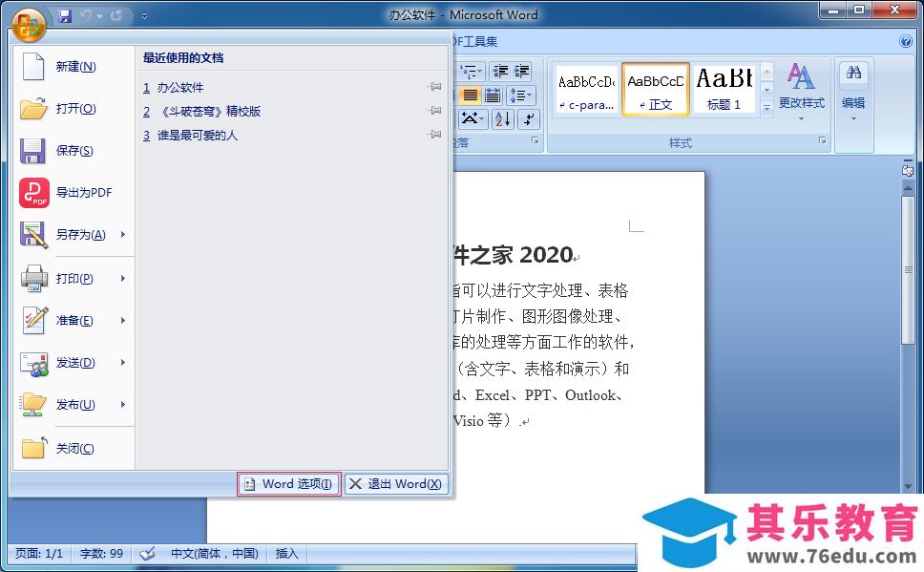Click the round Office button
This screenshot has height=572, width=924.
[29, 25]
